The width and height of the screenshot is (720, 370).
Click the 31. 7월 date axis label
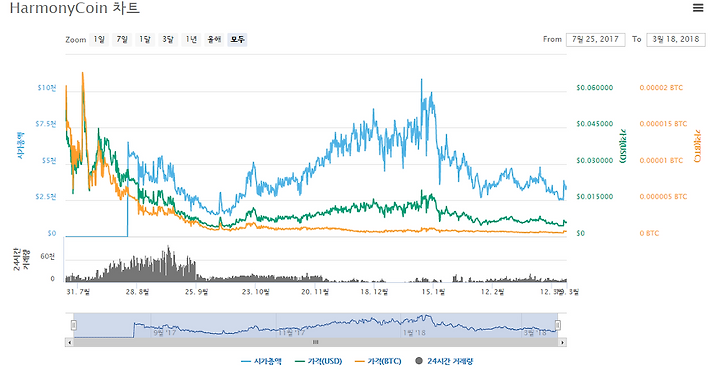[x=78, y=292]
